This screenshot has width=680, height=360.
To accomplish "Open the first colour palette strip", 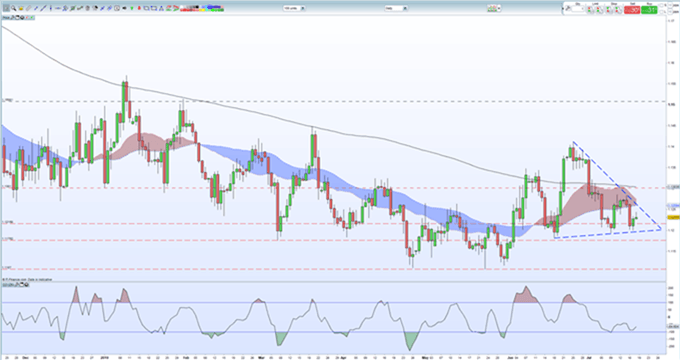I will click(190, 8).
